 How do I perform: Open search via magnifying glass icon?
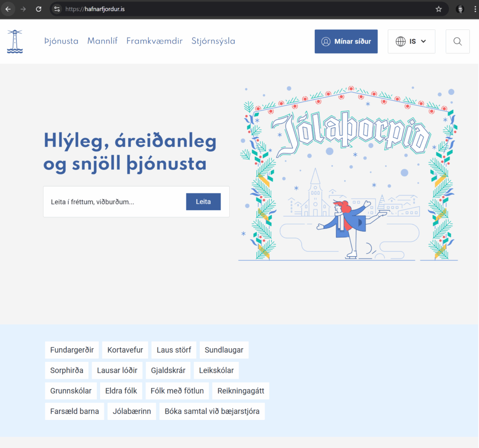[x=457, y=42]
